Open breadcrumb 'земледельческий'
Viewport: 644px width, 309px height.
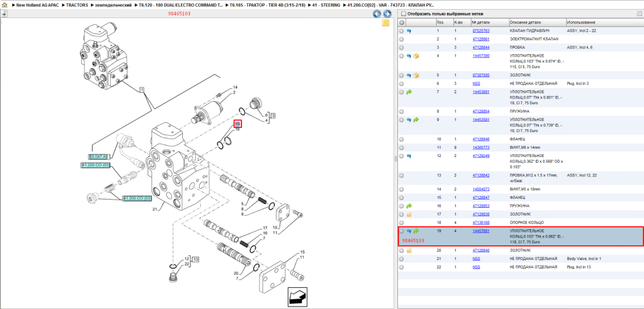click(x=114, y=5)
